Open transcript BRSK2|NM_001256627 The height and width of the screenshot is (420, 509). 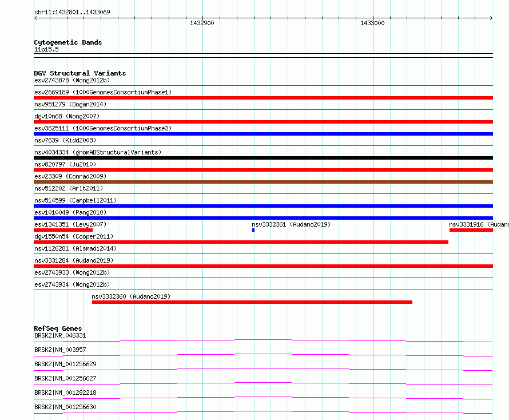click(65, 378)
